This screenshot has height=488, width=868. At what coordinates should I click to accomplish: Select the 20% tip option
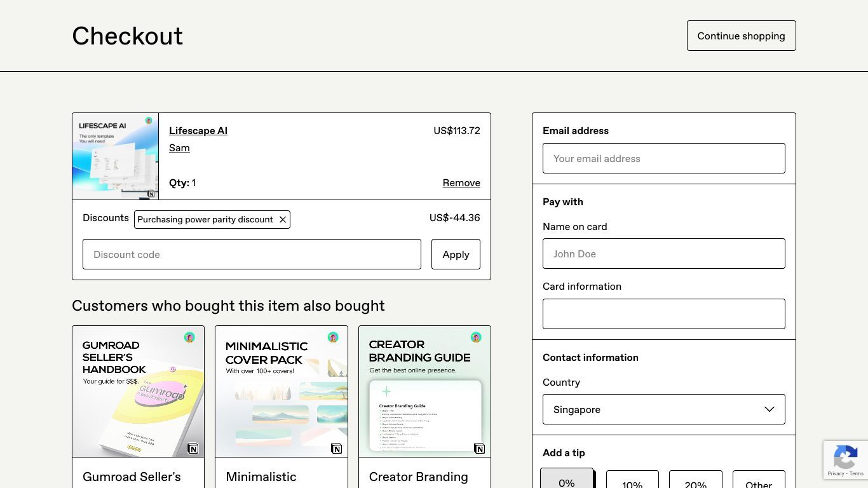coord(696,480)
